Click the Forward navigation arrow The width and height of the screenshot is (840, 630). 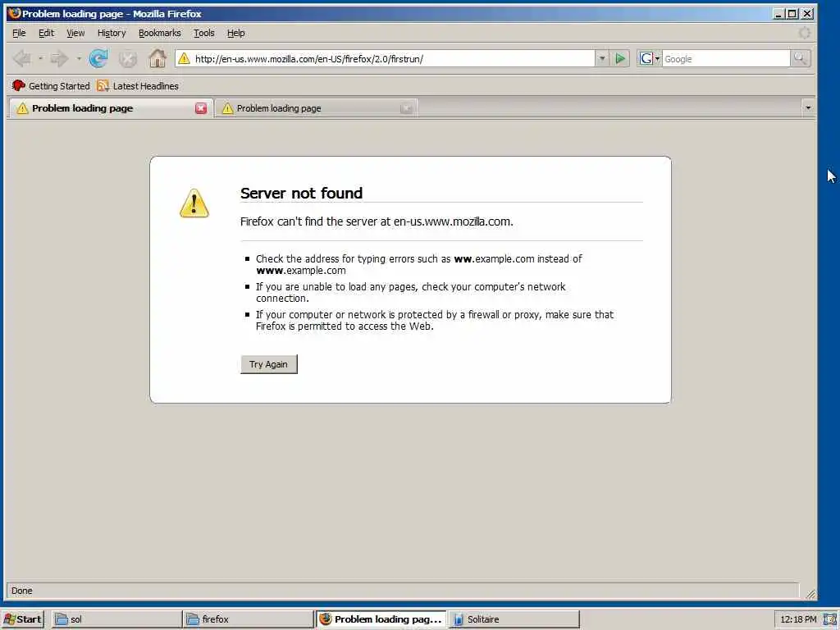[59, 58]
